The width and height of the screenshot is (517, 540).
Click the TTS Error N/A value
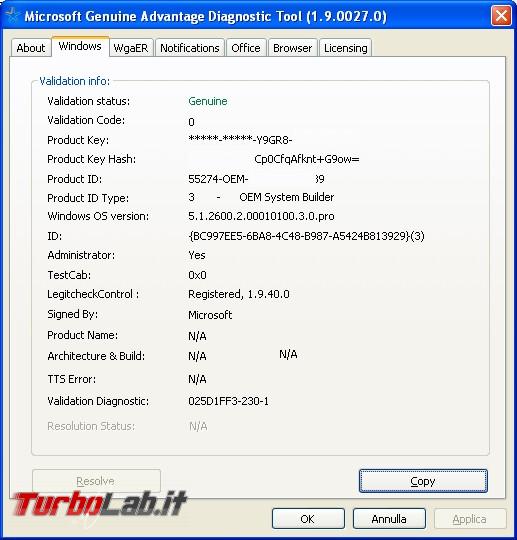(197, 380)
